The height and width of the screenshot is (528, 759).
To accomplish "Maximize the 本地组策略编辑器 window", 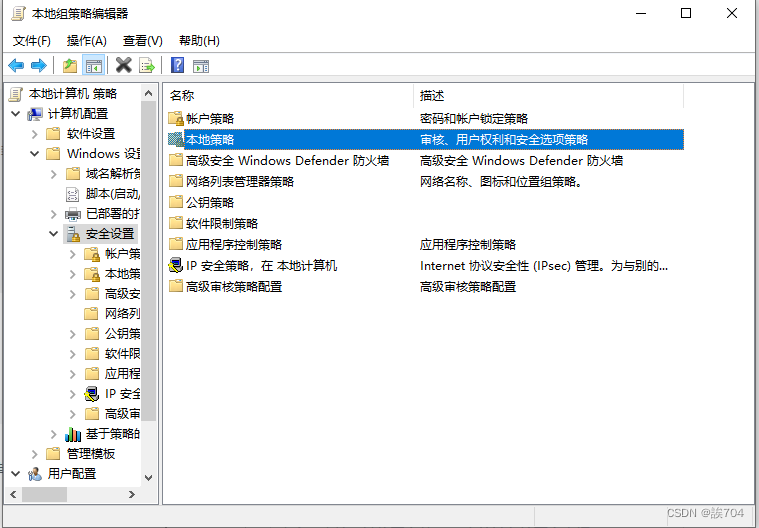I will pos(686,13).
